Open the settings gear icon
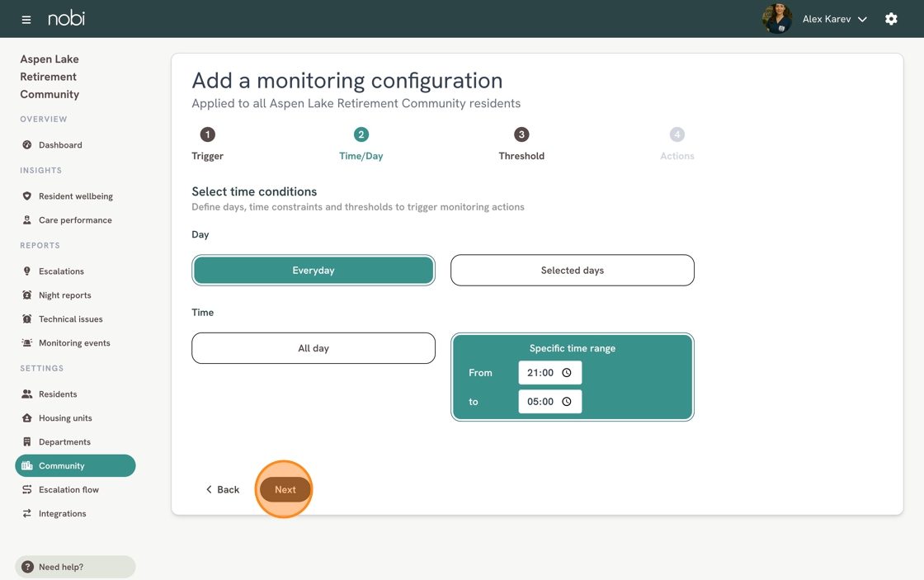Image resolution: width=924 pixels, height=580 pixels. 891,19
